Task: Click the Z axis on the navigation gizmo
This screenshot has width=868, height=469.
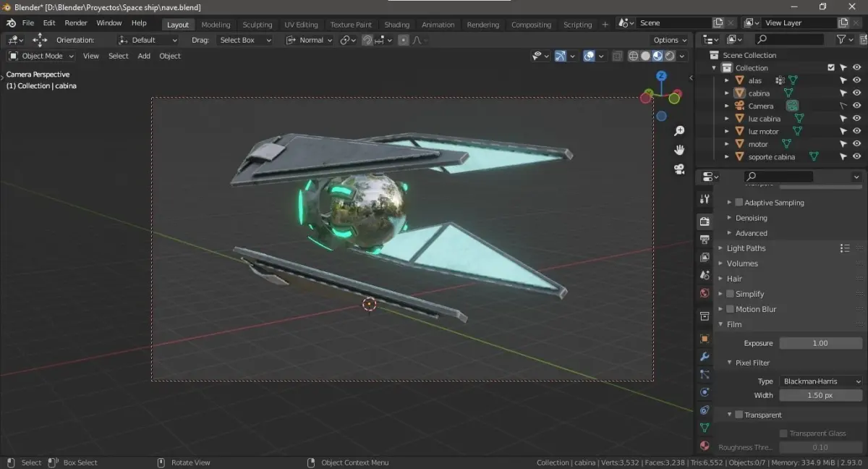Action: 661,75
